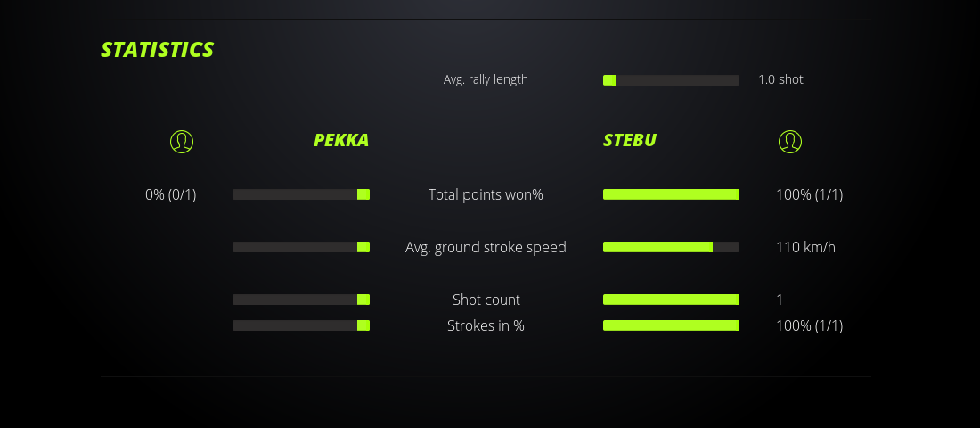Click the Total points won% label
Viewport: 980px width, 428px height.
(486, 194)
